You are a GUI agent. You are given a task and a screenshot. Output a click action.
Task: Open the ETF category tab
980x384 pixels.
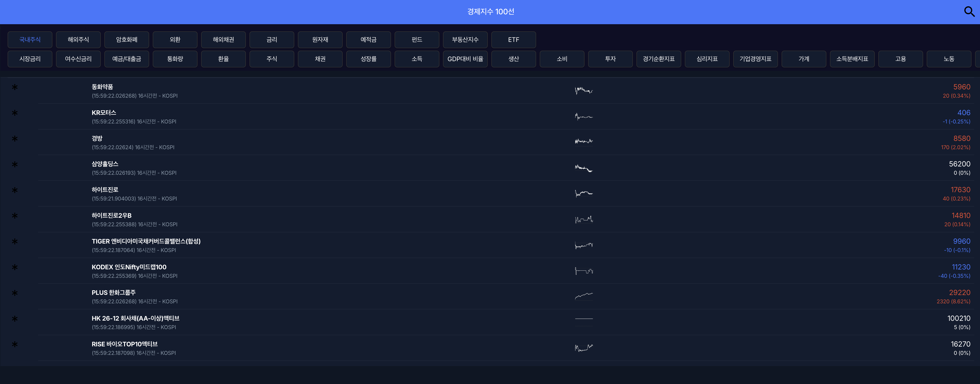pos(513,40)
